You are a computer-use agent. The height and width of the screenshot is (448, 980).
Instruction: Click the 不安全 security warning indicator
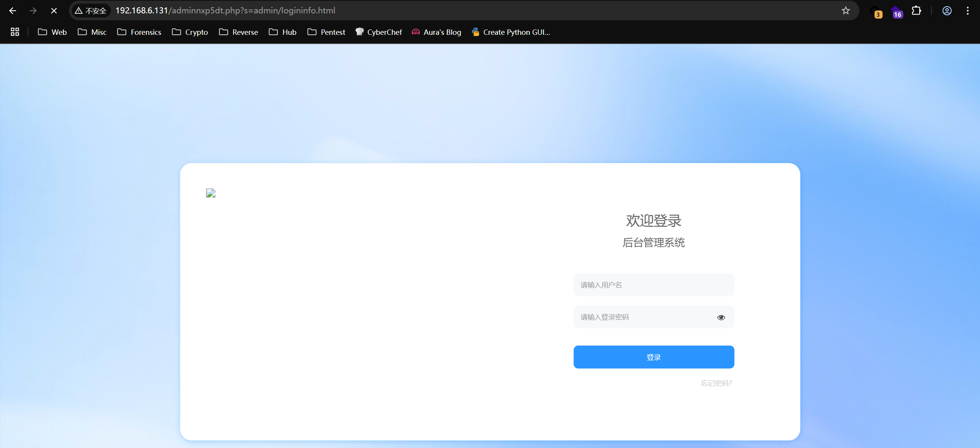[x=91, y=11]
